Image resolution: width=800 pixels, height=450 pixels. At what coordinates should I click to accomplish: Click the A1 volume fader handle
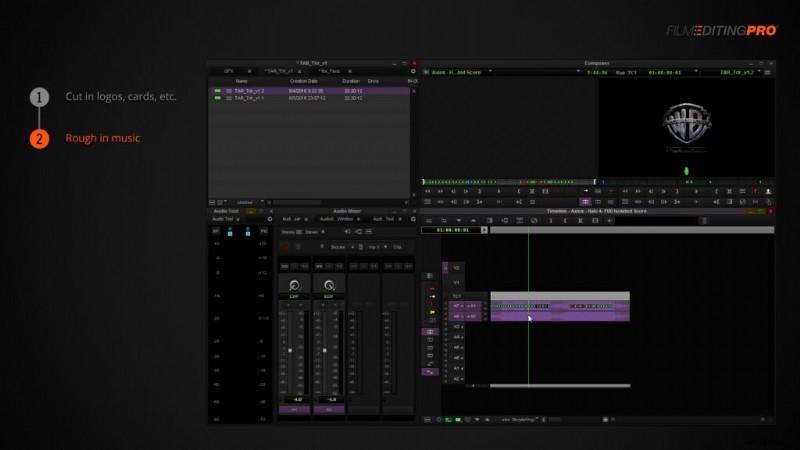click(290, 351)
